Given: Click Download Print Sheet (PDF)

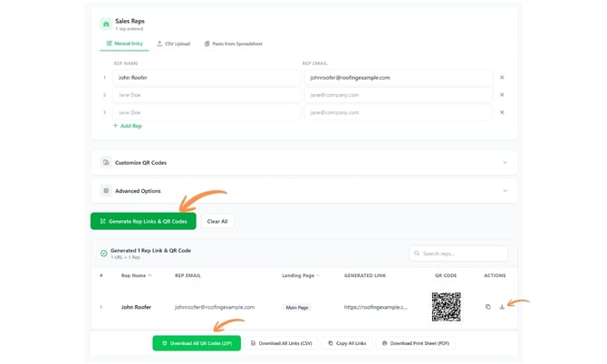Looking at the screenshot, I should (419, 344).
